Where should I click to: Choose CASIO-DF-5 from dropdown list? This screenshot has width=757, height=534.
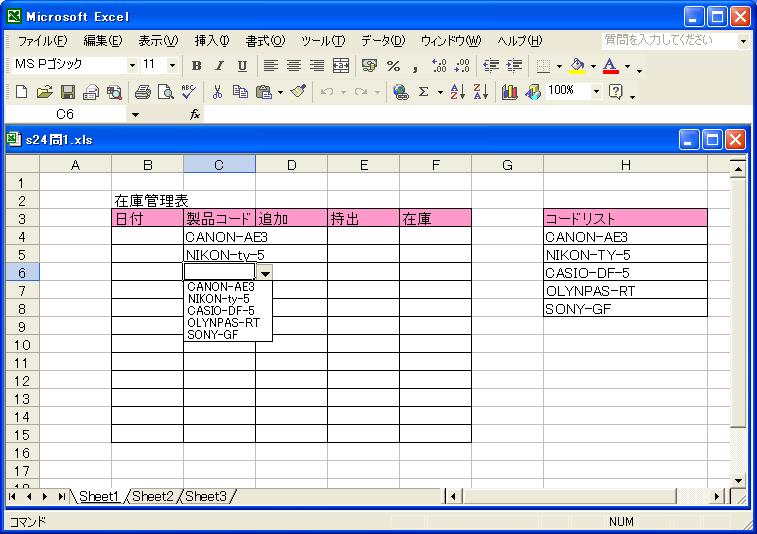[x=228, y=310]
